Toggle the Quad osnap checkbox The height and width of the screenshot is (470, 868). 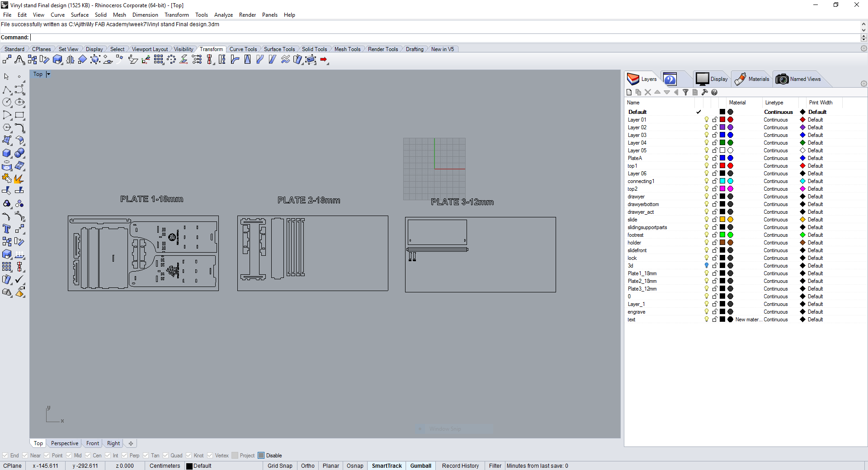click(165, 456)
